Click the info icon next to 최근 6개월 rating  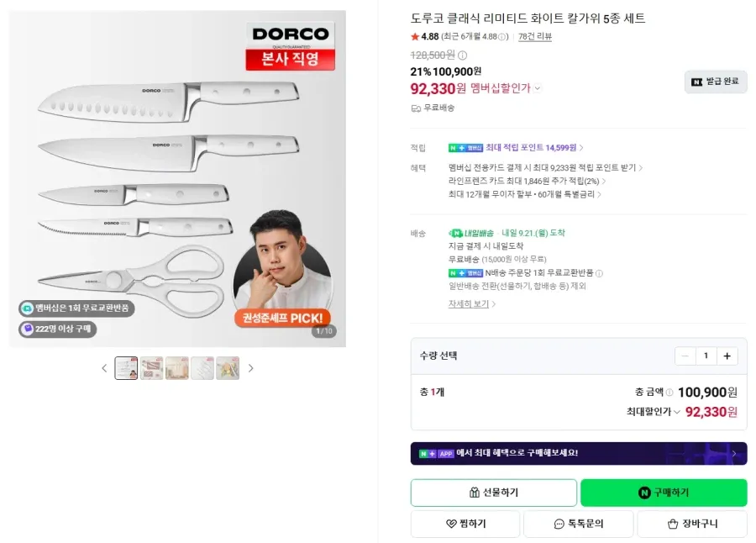[502, 37]
